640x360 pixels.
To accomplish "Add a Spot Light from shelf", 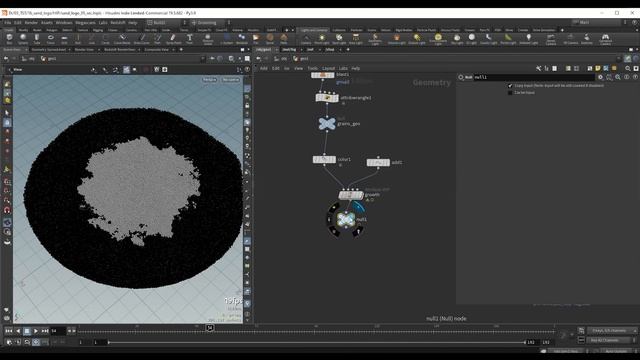I will coord(339,39).
